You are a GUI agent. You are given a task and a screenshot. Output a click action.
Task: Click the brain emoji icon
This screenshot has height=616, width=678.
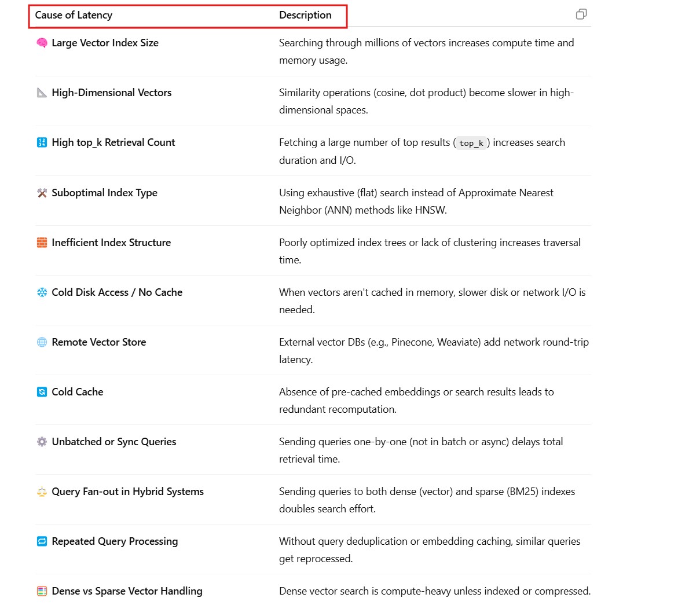pyautogui.click(x=42, y=43)
